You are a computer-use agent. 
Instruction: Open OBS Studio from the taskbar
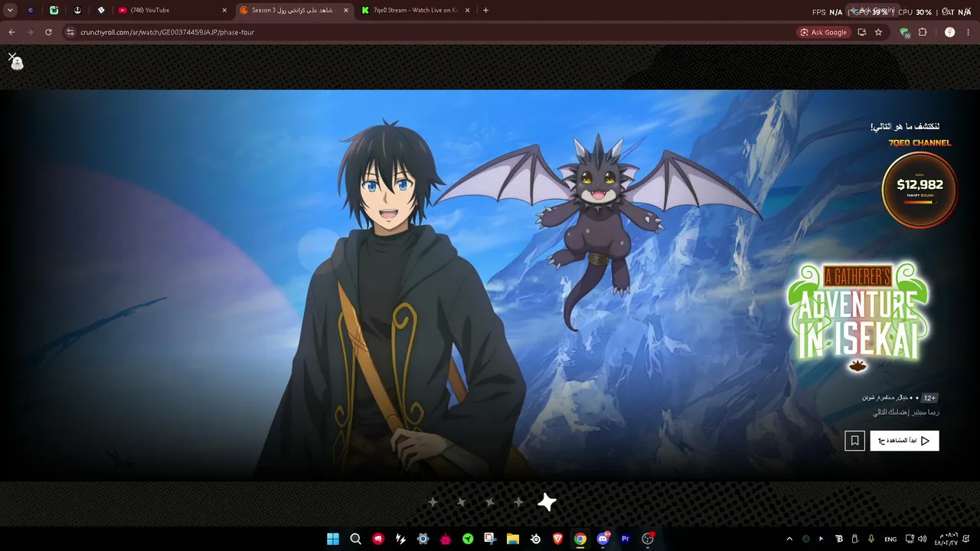648,539
